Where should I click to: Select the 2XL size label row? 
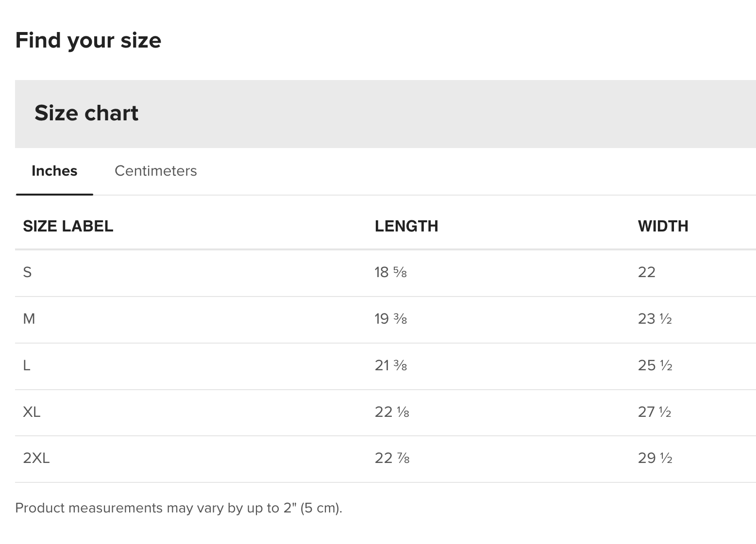pyautogui.click(x=36, y=458)
